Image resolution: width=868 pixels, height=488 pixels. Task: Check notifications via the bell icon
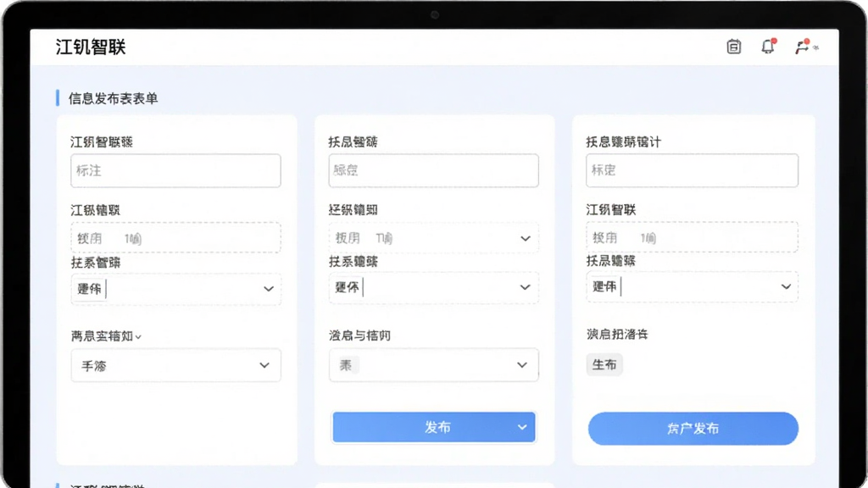click(x=768, y=47)
